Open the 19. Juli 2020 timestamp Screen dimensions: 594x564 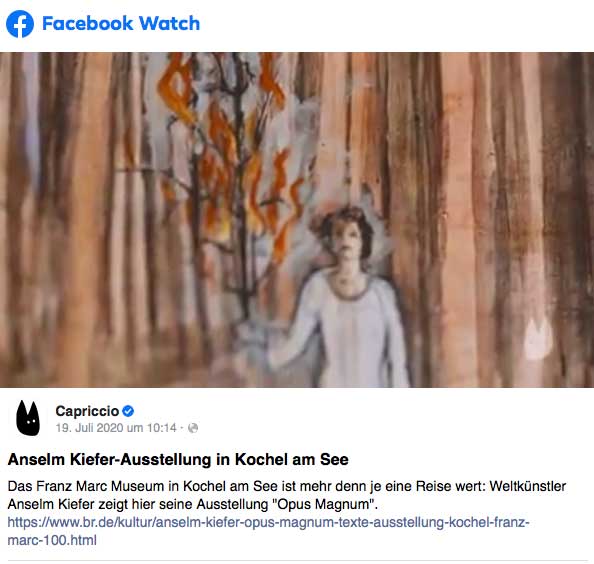116,428
